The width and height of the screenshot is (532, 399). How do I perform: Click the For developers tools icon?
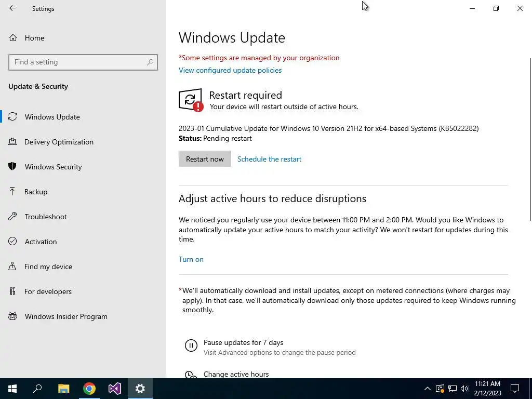point(12,291)
